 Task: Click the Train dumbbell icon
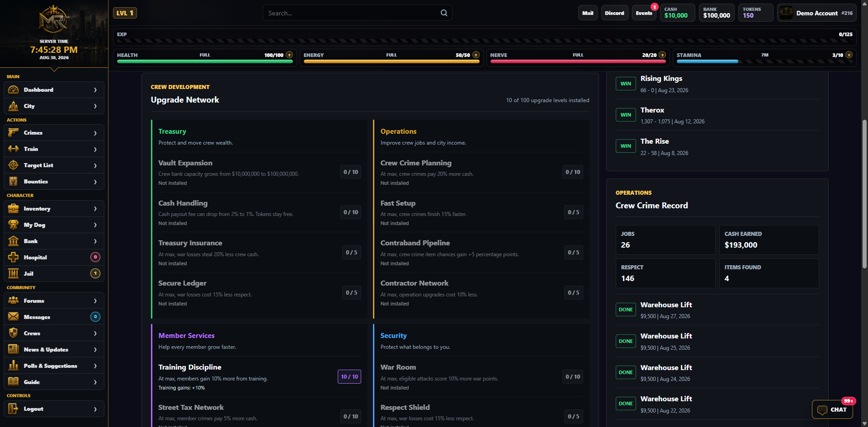(x=14, y=149)
